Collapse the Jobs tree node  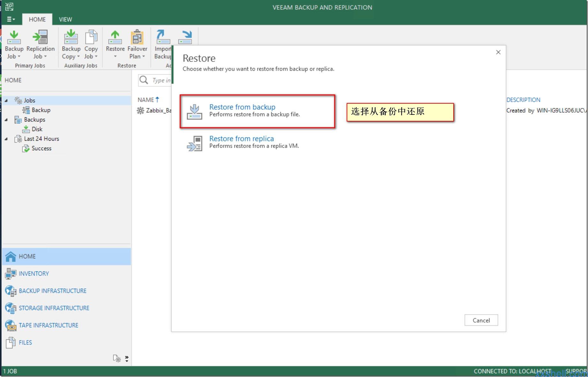point(6,100)
